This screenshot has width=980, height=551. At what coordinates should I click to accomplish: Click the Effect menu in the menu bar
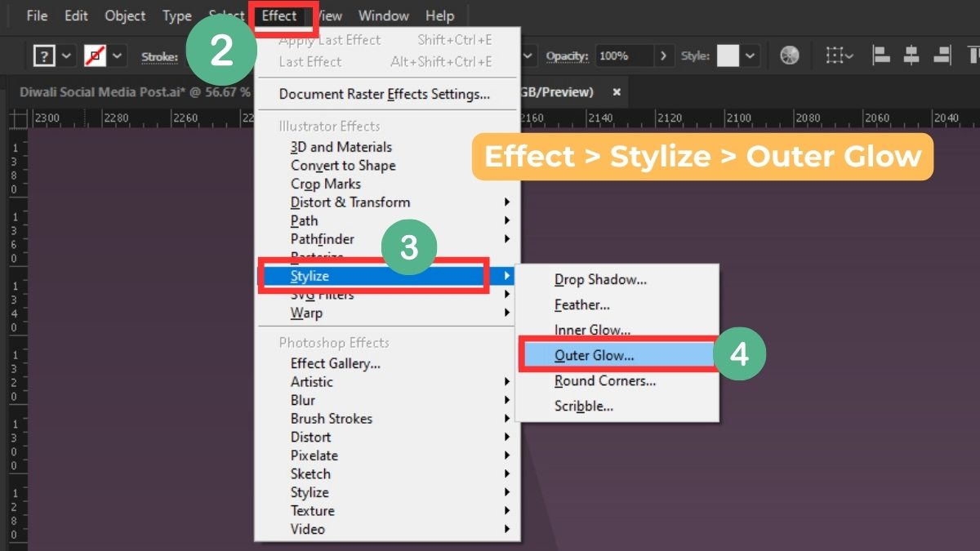279,16
